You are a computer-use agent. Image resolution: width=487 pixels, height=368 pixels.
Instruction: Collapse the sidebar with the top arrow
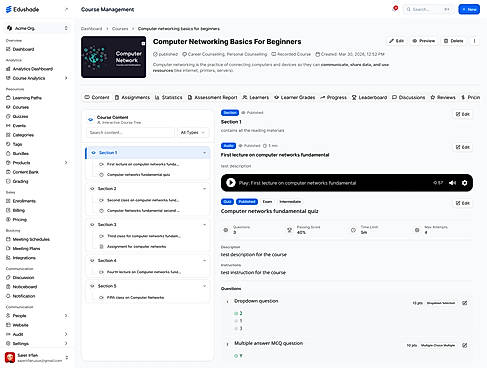[x=66, y=9]
